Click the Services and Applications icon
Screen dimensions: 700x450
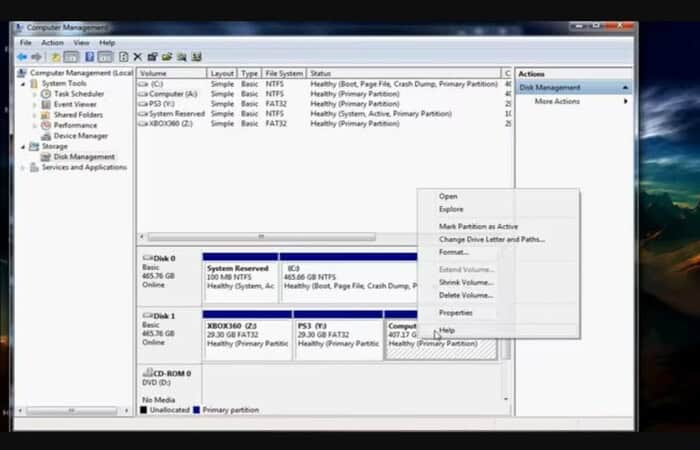coord(34,167)
